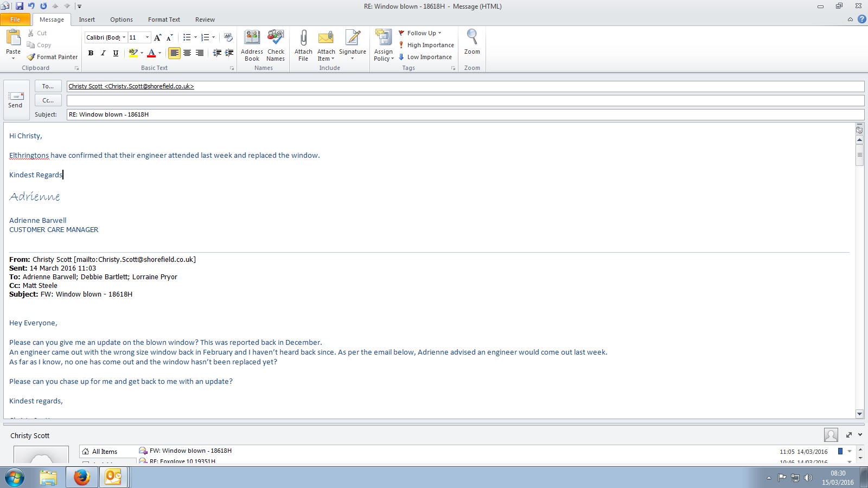Click Christy Scott recipient in To field
The width and height of the screenshot is (868, 488).
click(131, 86)
